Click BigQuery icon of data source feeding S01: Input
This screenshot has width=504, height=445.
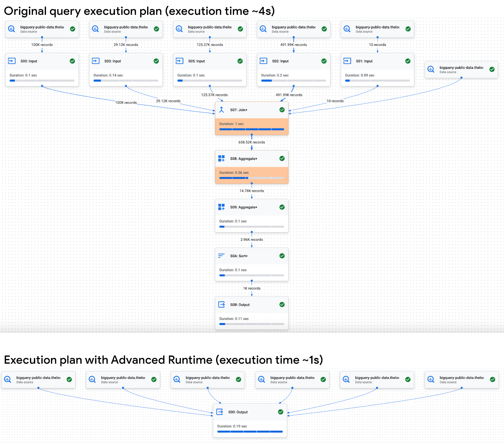pyautogui.click(x=347, y=29)
